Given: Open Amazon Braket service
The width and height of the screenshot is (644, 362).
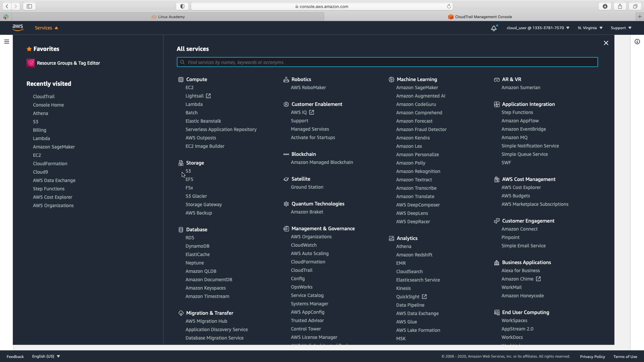Looking at the screenshot, I should [x=307, y=212].
